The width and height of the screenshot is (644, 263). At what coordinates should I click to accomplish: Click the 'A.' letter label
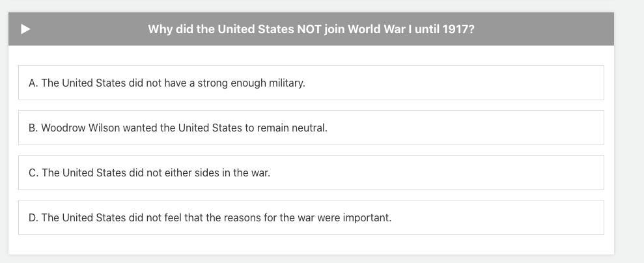[x=33, y=83]
